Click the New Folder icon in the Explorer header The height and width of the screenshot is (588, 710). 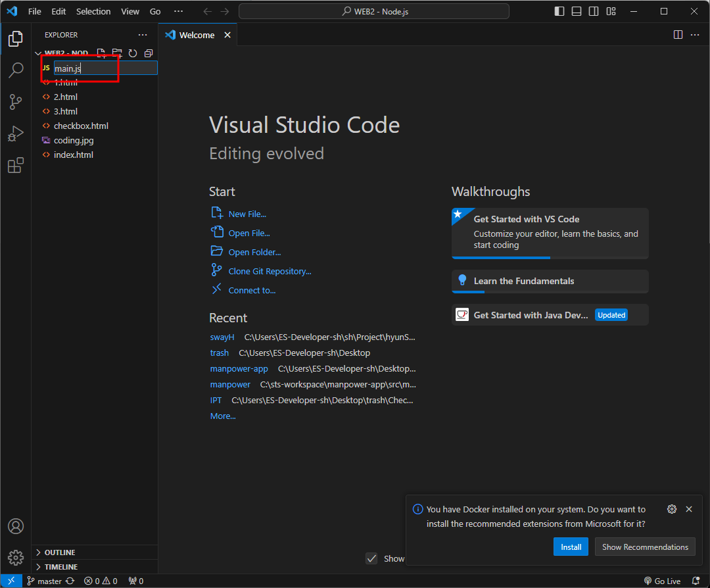coord(117,53)
